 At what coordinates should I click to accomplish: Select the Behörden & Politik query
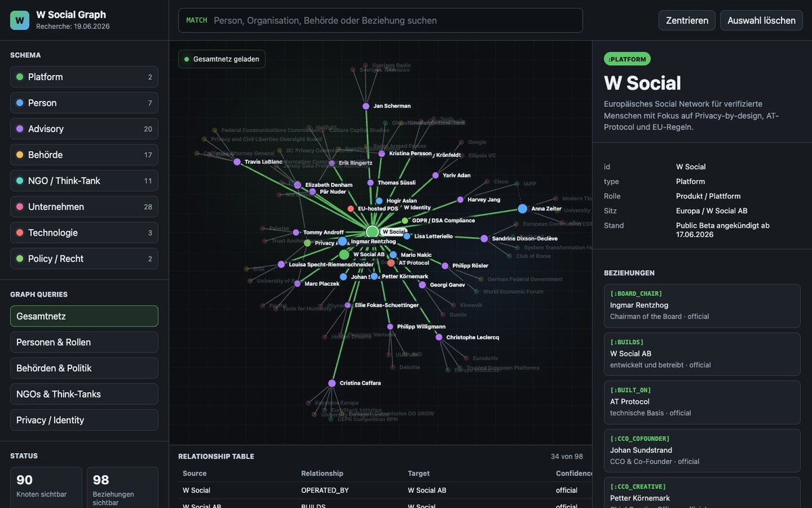coord(84,368)
